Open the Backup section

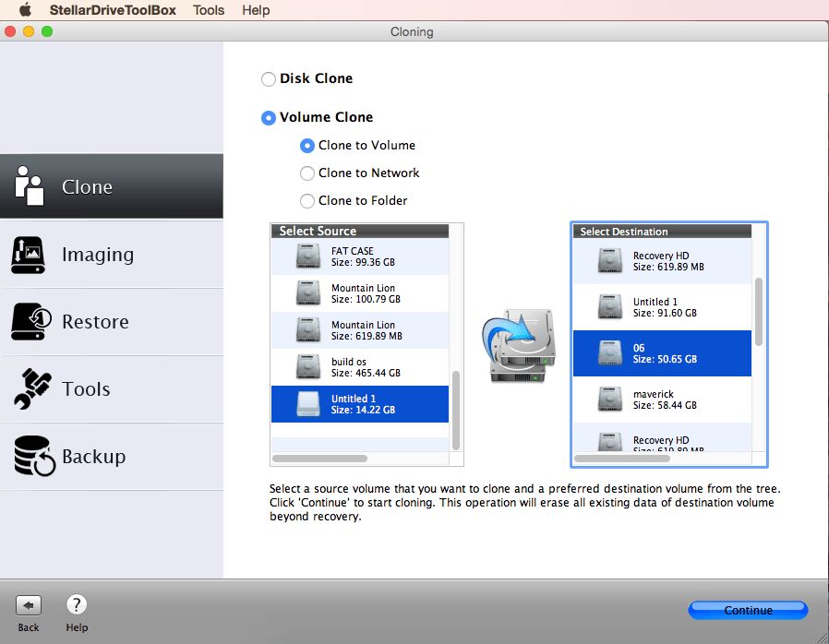[95, 456]
